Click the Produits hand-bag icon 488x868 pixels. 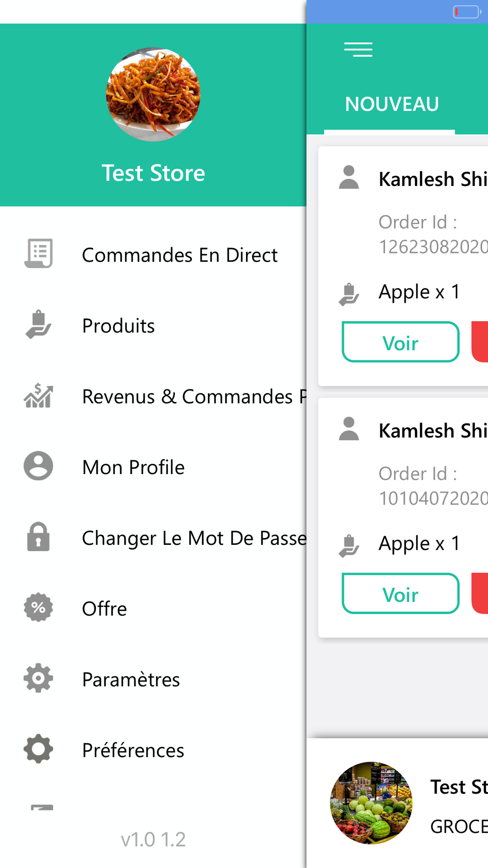pos(39,324)
